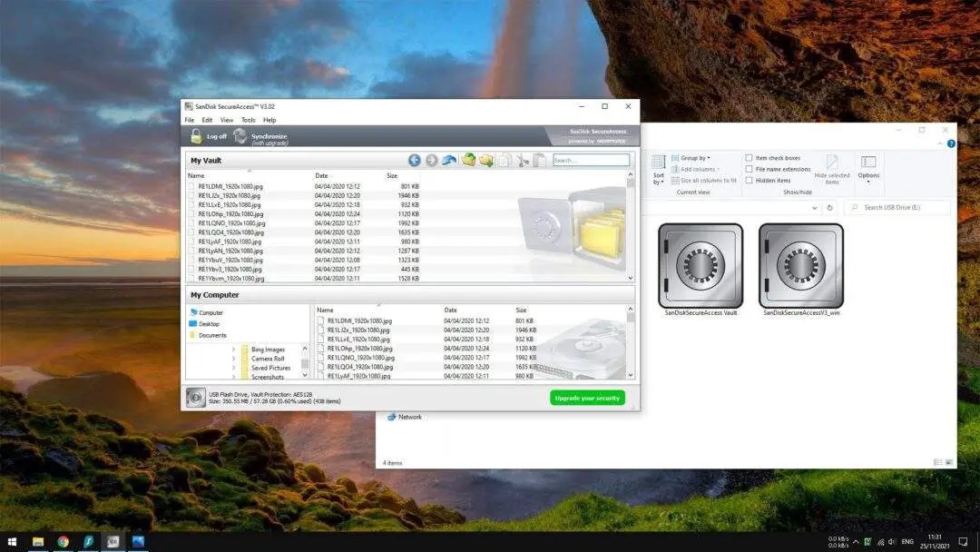The width and height of the screenshot is (980, 552).
Task: Click the Log off padlock icon
Action: 196,136
